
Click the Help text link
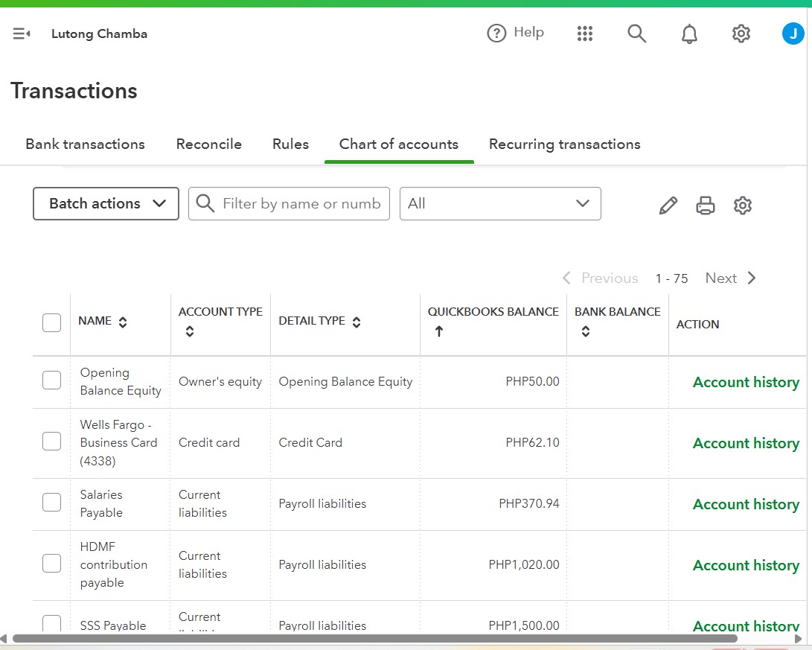[x=528, y=32]
